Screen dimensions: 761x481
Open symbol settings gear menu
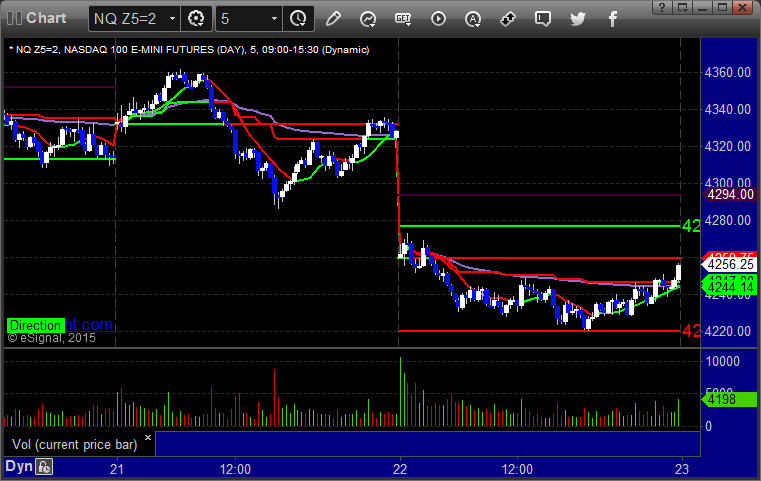[196, 19]
